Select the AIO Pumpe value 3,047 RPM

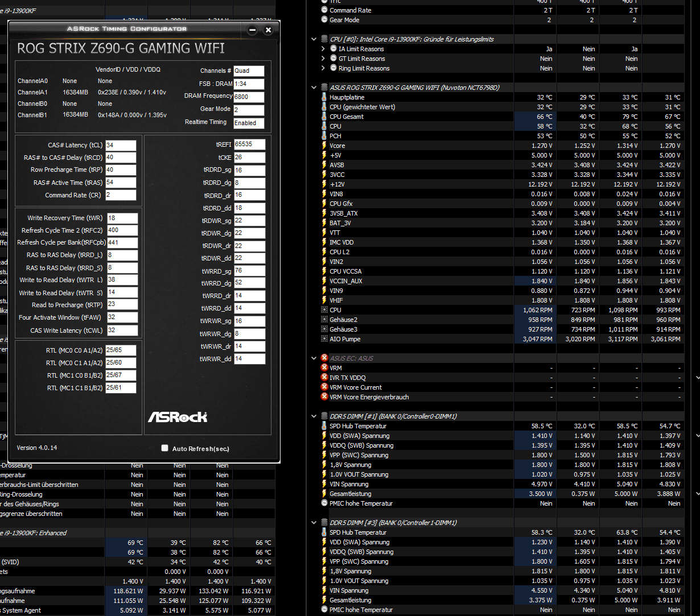[538, 339]
